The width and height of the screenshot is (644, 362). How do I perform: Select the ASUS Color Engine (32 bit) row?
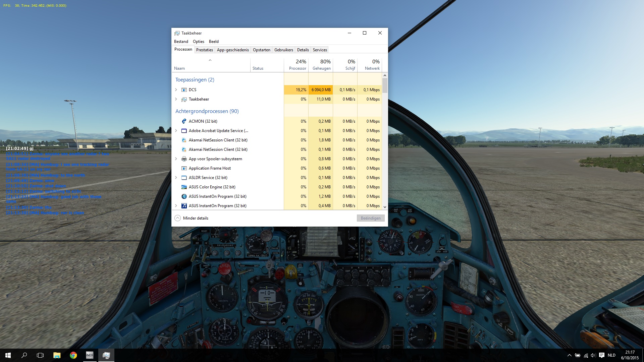277,187
